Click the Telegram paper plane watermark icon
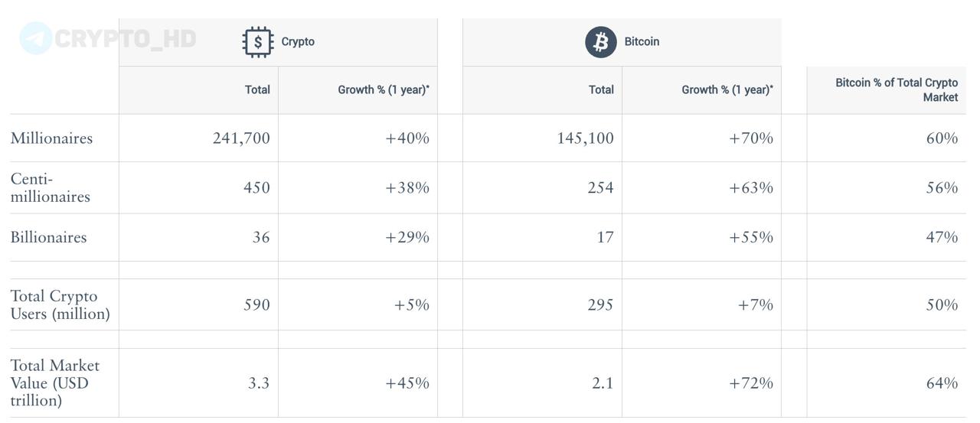This screenshot has height=423, width=980. (36, 38)
